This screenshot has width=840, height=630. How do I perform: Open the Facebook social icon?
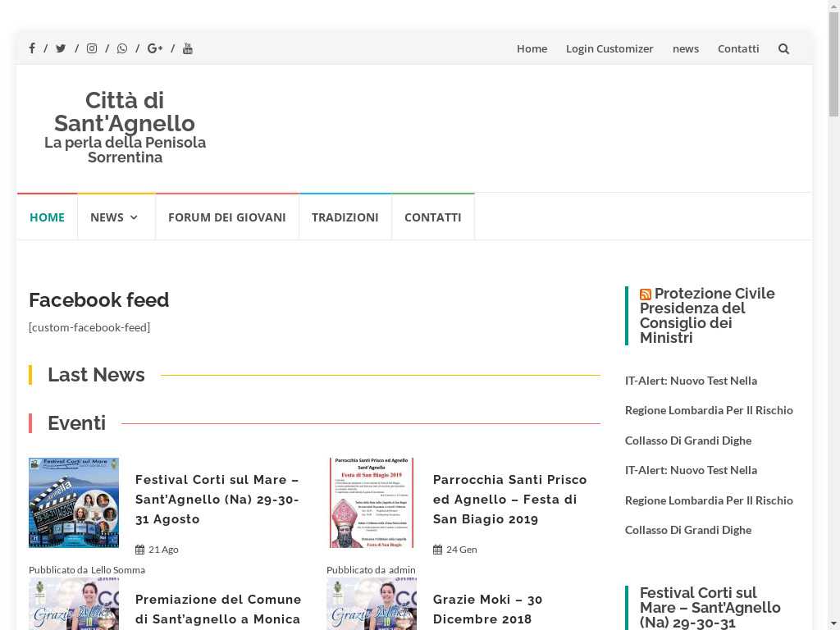[32, 48]
